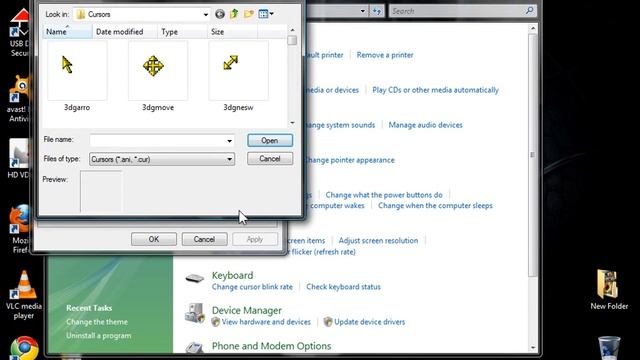
Task: Open Check keyboard status link
Action: [343, 287]
